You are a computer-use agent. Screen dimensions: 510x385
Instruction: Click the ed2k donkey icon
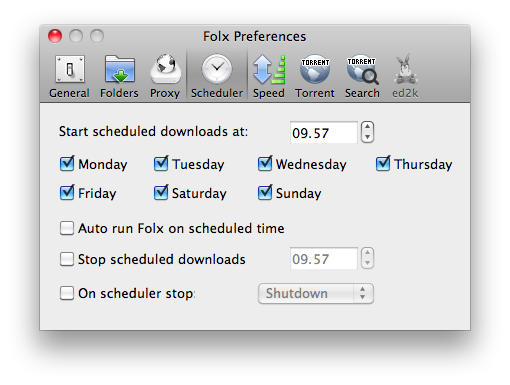click(x=406, y=69)
